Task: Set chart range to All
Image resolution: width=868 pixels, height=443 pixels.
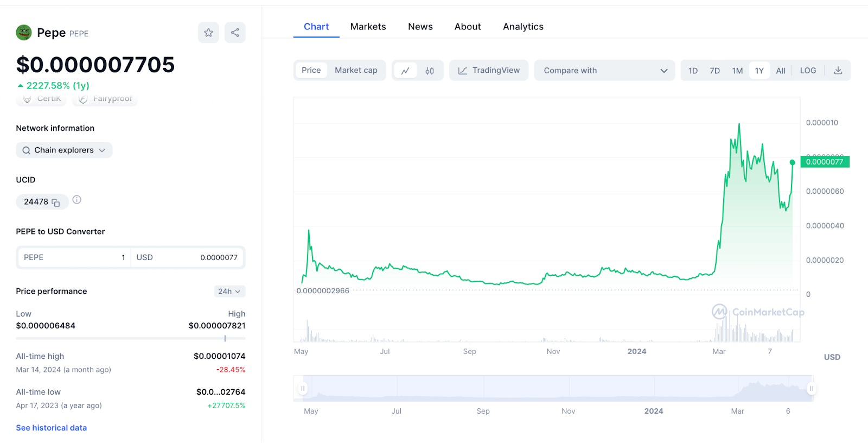Action: click(x=781, y=71)
